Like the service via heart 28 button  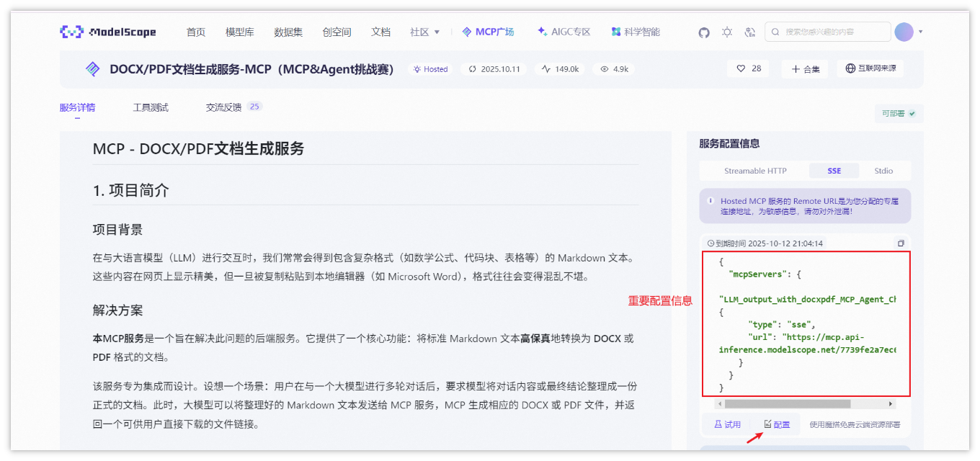[x=749, y=68]
